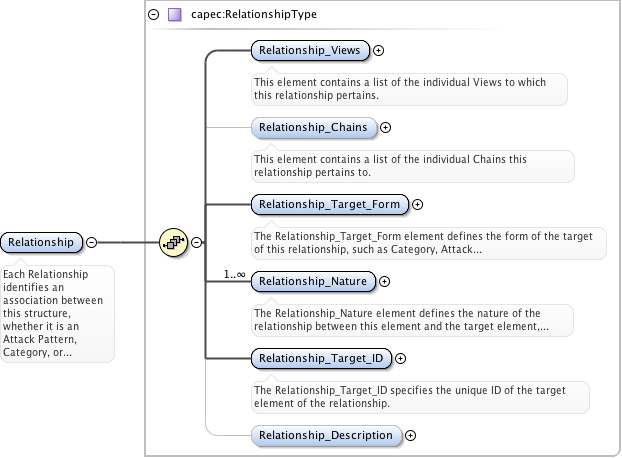
Task: Click the Relationship_Nature documentation note
Action: [x=411, y=319]
